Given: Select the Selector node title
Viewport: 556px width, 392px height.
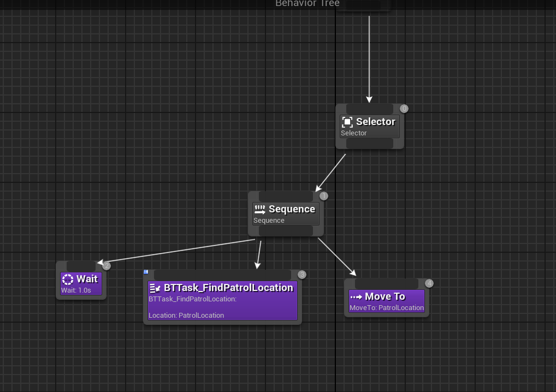Looking at the screenshot, I should 376,122.
